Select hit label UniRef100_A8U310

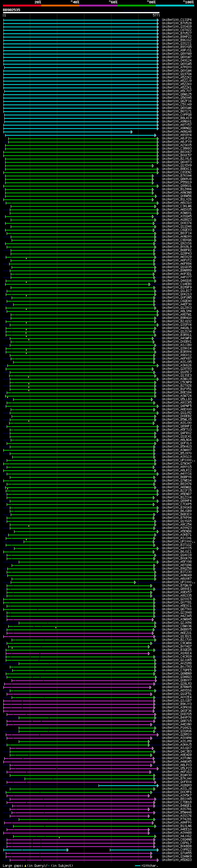(176, 203)
